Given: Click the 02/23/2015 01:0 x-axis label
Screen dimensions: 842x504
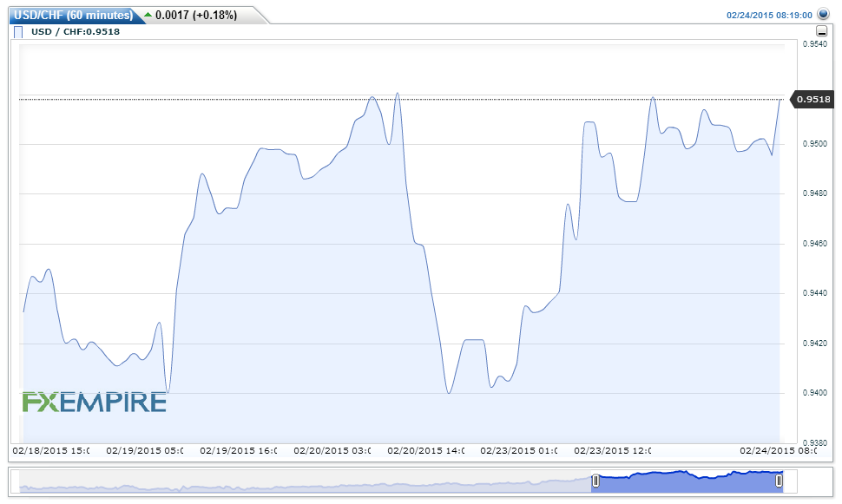Looking at the screenshot, I should tap(519, 451).
